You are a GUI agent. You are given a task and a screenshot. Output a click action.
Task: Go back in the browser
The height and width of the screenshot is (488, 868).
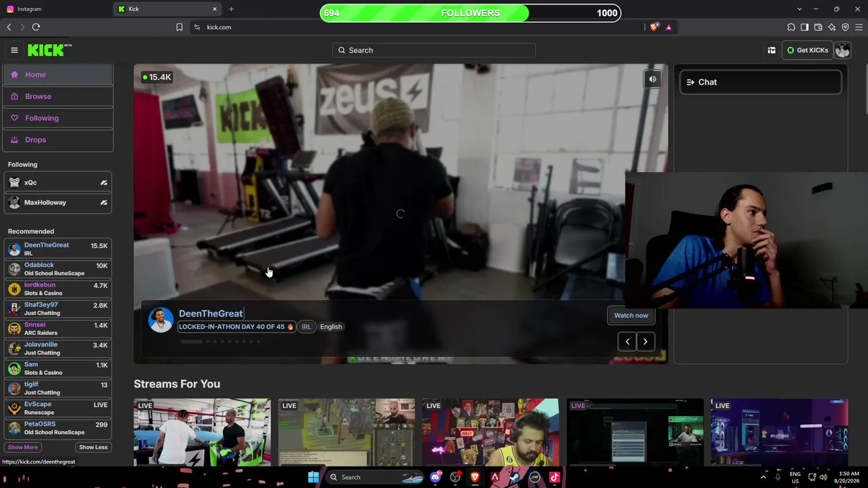coord(9,27)
